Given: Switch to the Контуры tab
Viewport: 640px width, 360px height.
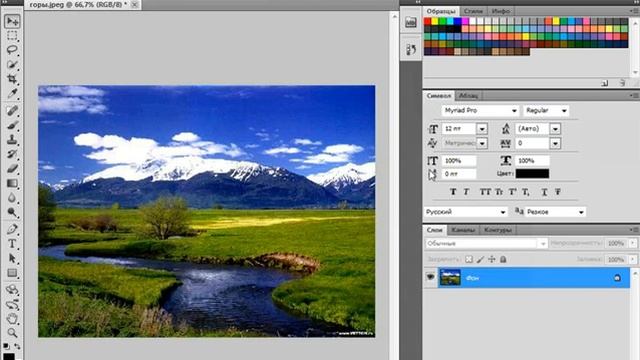Looking at the screenshot, I should click(x=498, y=230).
